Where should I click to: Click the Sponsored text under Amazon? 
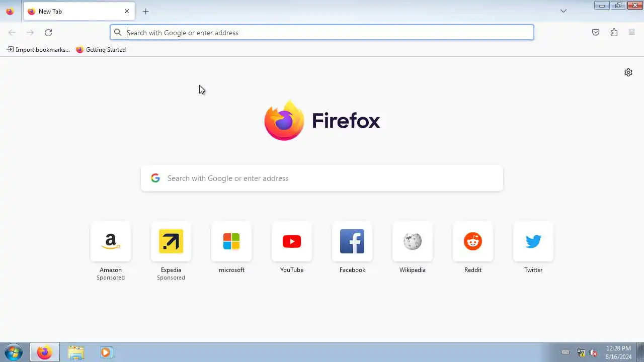(111, 278)
